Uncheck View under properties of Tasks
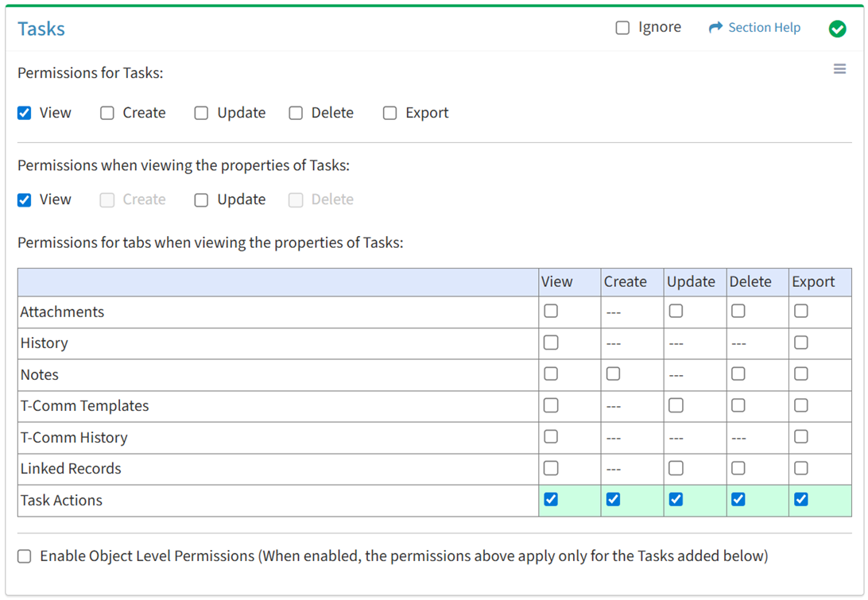Image resolution: width=868 pixels, height=600 pixels. pyautogui.click(x=25, y=199)
